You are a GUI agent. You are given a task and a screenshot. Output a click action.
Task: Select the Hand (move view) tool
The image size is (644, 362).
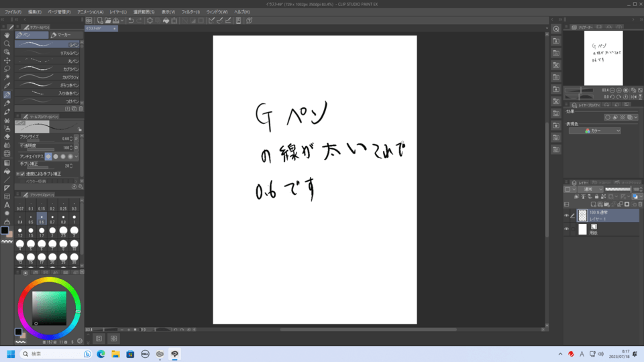[x=7, y=36]
